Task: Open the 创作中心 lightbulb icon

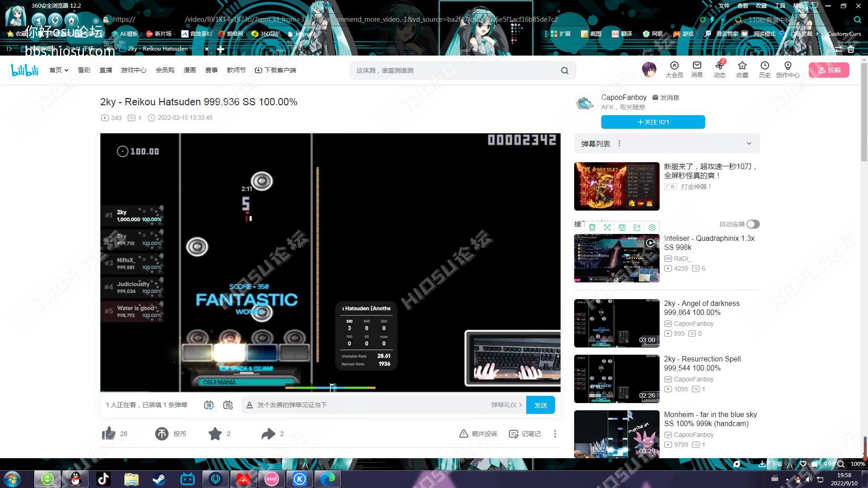Action: [788, 70]
